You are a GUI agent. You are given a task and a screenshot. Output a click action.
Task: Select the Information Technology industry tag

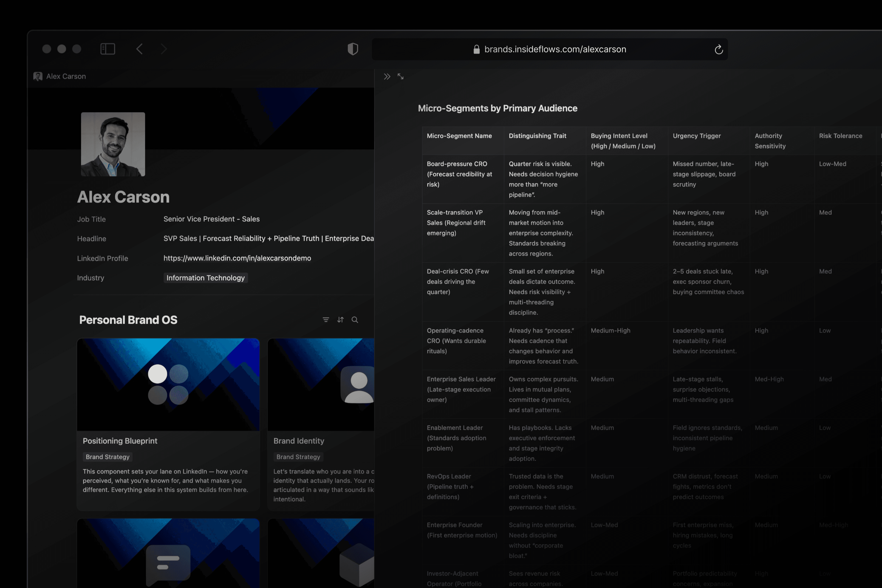206,278
